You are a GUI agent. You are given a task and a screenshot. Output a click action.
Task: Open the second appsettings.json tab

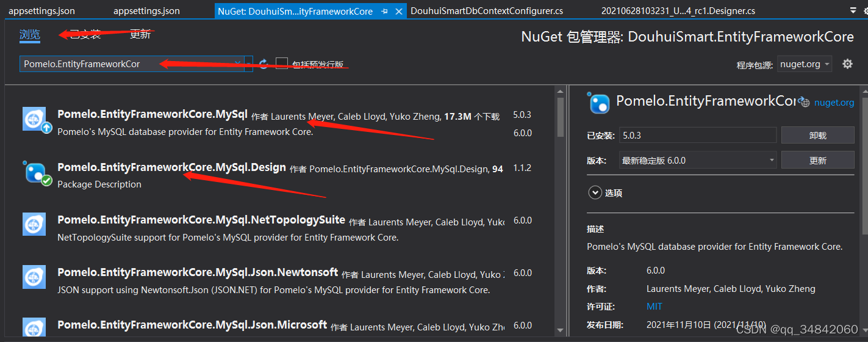coord(147,11)
